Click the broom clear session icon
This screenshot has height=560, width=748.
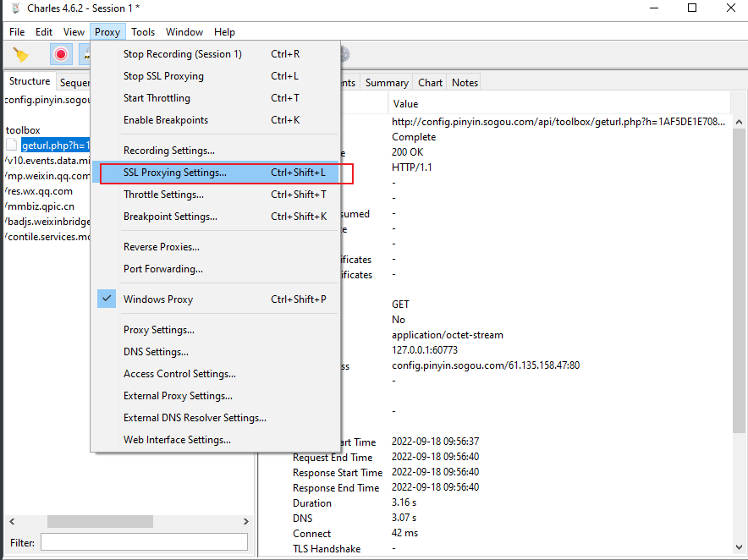click(x=20, y=54)
